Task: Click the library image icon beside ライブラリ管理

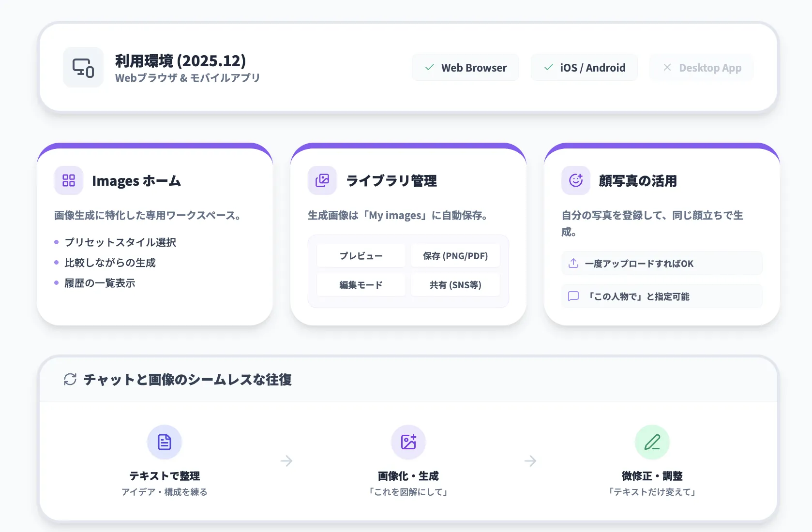Action: pos(322,180)
